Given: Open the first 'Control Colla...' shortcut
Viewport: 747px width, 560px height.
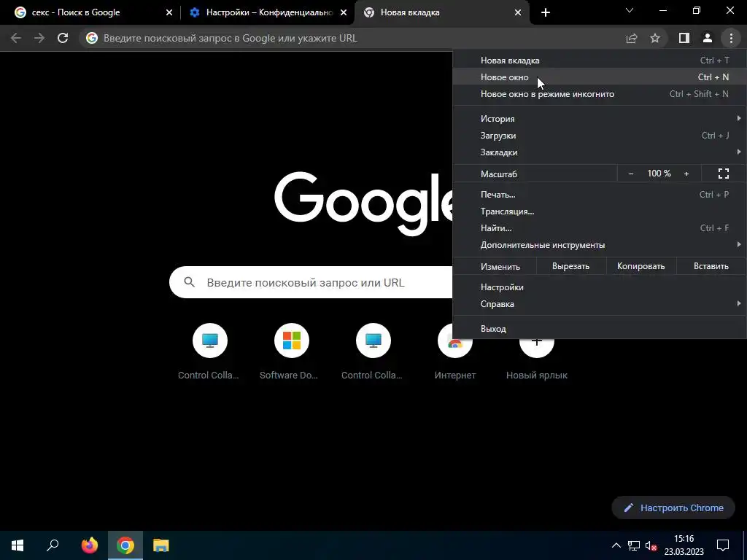Looking at the screenshot, I should click(x=209, y=351).
